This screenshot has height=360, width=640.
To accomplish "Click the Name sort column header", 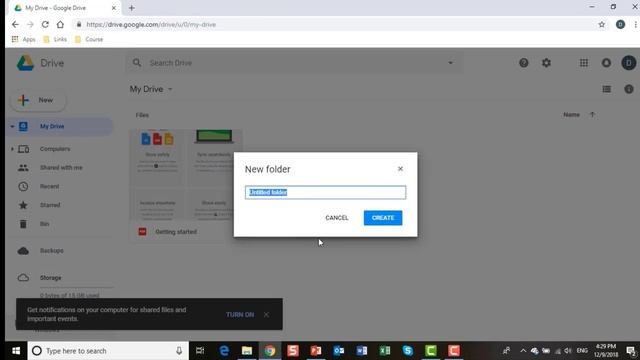I will pyautogui.click(x=571, y=115).
